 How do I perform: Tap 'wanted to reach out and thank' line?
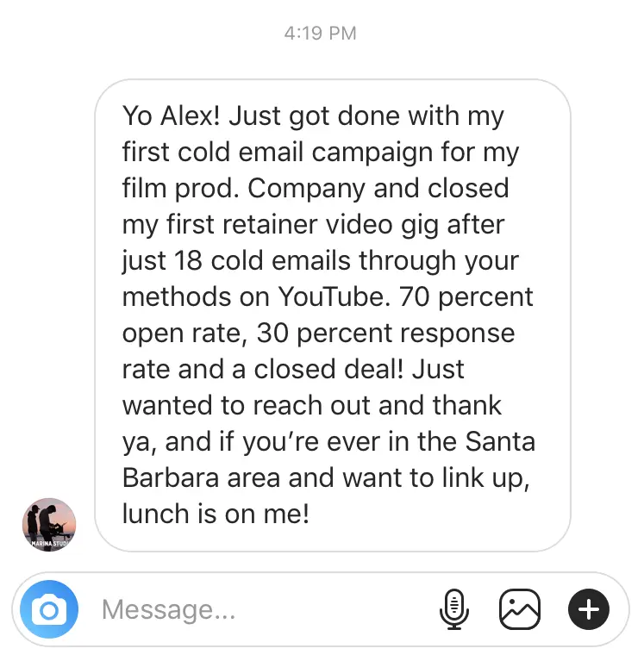pos(312,406)
